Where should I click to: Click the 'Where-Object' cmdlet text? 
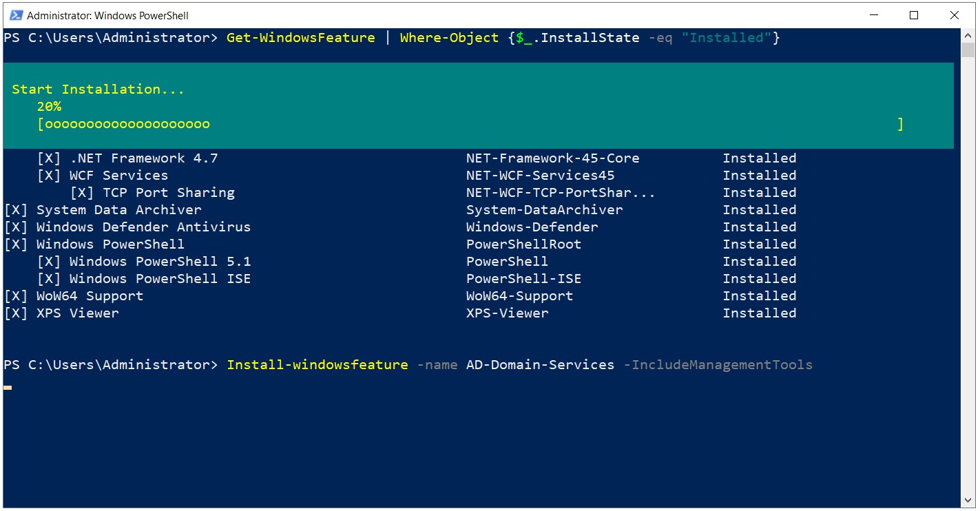449,37
